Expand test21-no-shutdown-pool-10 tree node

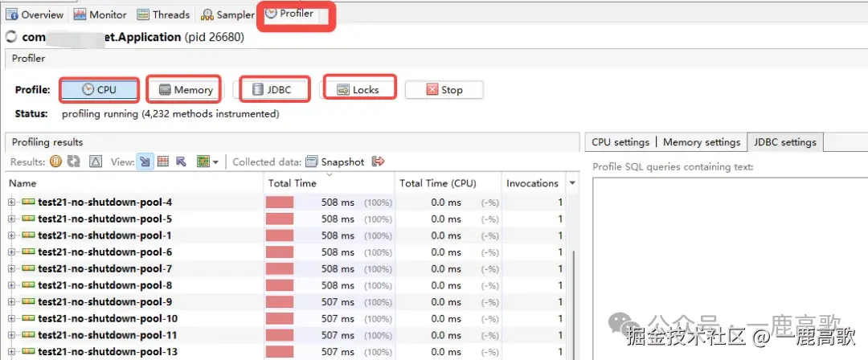[11, 318]
